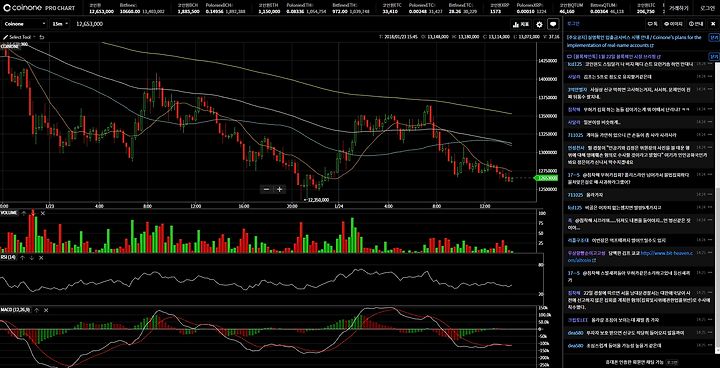
Task: Click the chat panel login link
Action: [x=574, y=23]
